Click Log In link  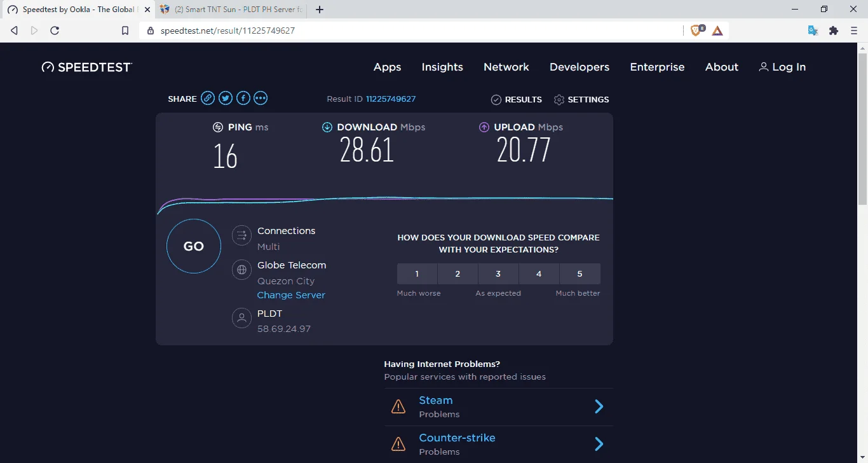(x=782, y=67)
